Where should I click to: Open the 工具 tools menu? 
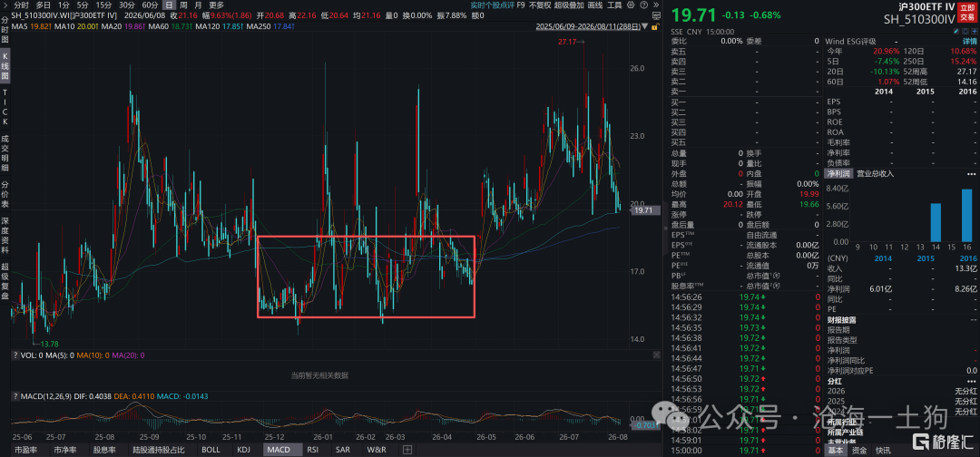pyautogui.click(x=614, y=5)
